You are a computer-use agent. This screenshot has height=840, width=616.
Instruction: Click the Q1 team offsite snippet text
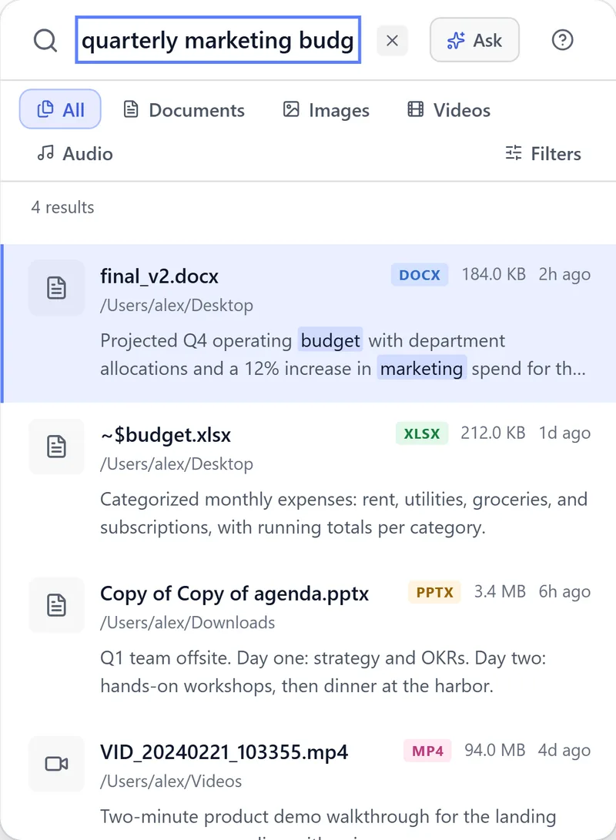click(x=323, y=672)
